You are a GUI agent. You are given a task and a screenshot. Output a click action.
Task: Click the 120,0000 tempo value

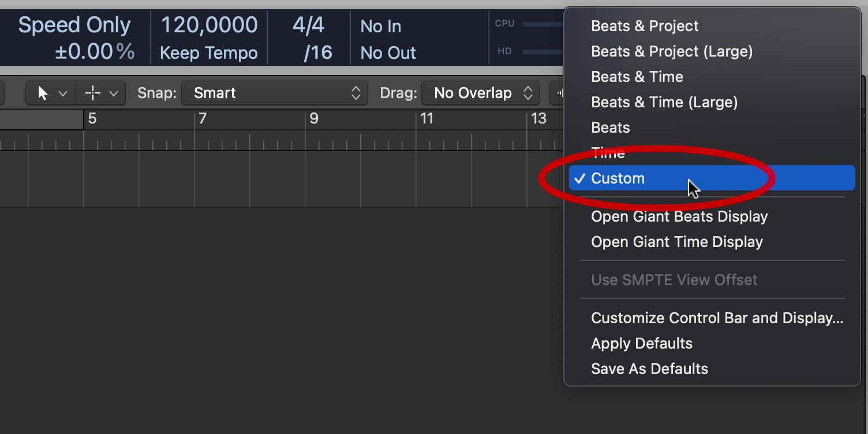coord(209,25)
